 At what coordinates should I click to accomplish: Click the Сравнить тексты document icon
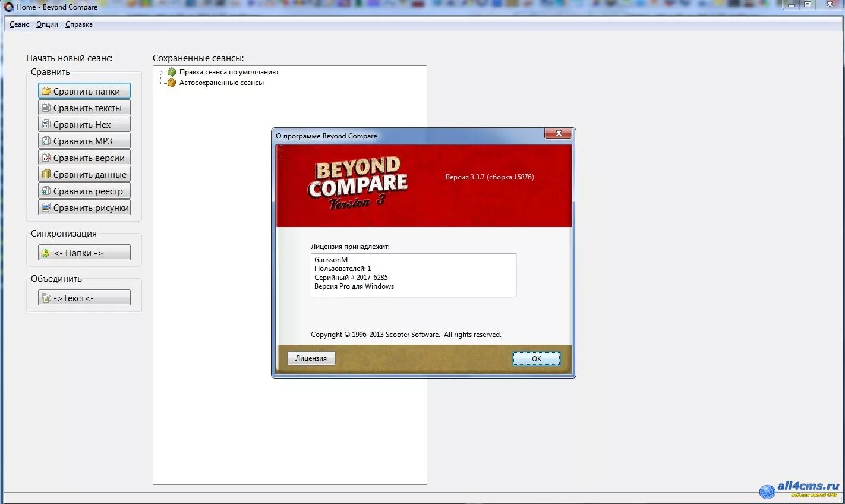click(46, 108)
